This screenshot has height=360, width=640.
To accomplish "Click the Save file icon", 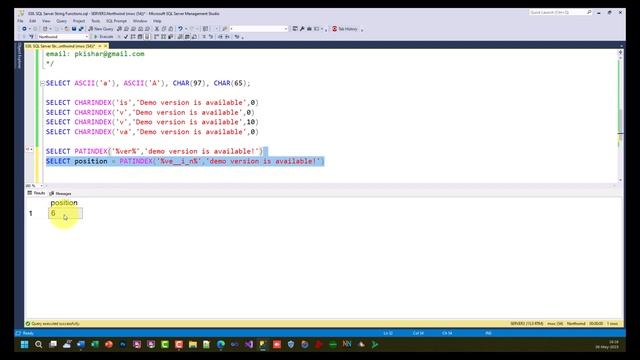I will click(74, 29).
